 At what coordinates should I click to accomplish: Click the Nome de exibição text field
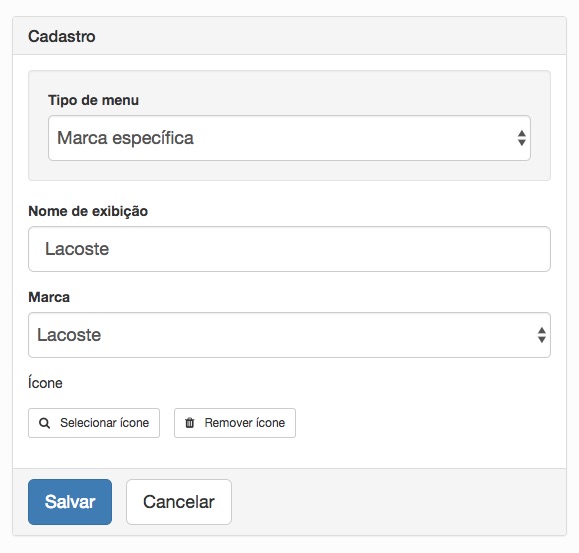[289, 249]
